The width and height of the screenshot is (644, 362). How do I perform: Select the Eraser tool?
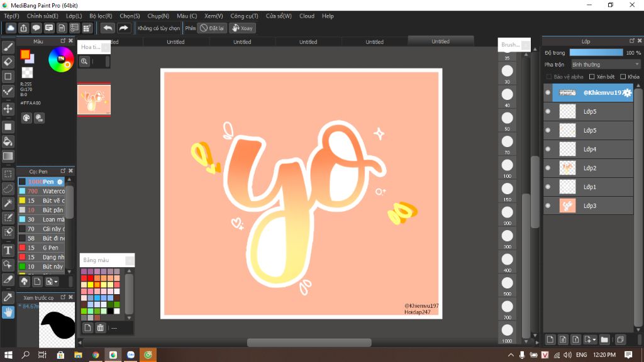click(8, 62)
